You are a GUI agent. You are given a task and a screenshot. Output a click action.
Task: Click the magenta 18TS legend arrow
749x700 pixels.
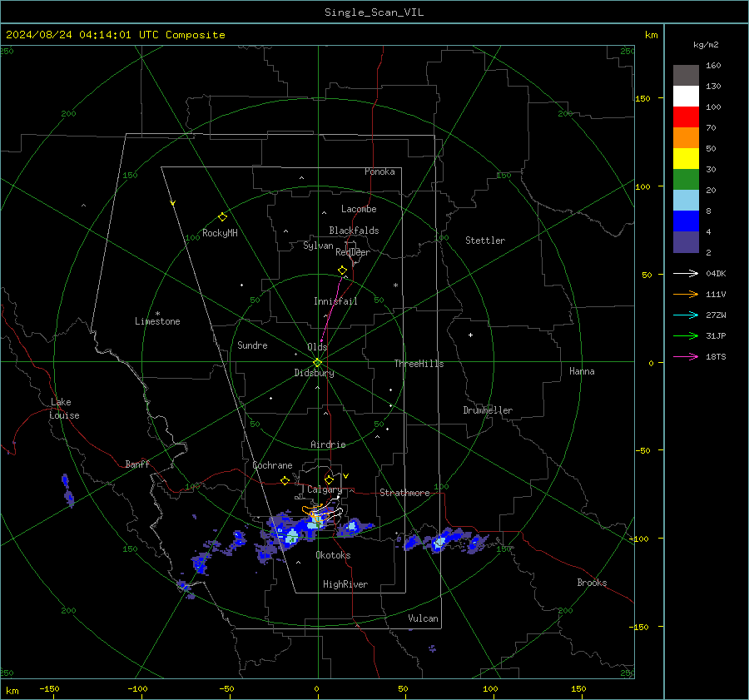[x=686, y=356]
